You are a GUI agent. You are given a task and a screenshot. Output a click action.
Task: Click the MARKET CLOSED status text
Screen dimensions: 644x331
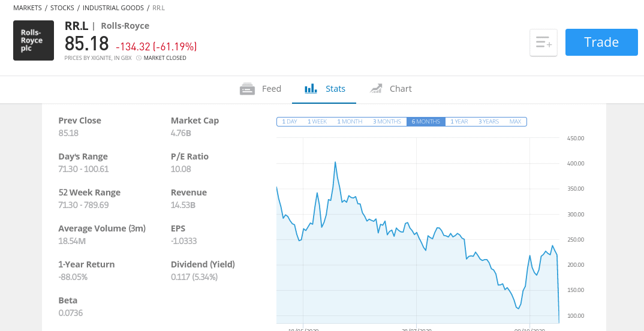coord(165,58)
